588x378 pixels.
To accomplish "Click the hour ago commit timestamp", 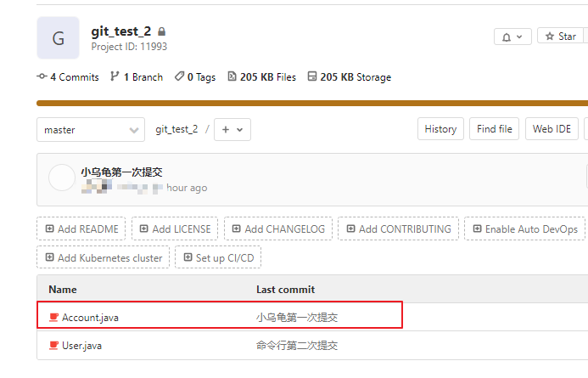I will coord(187,188).
